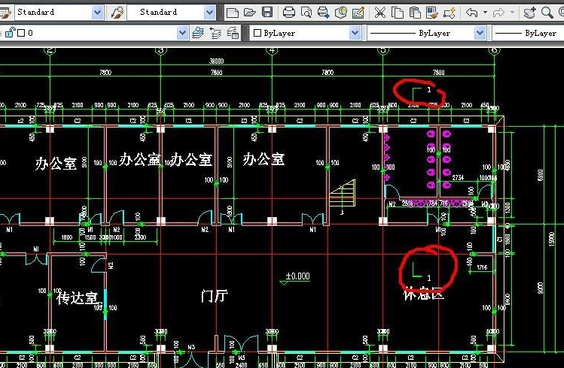Cut selection with the scissors icon
564x368 pixels.
(x=380, y=13)
